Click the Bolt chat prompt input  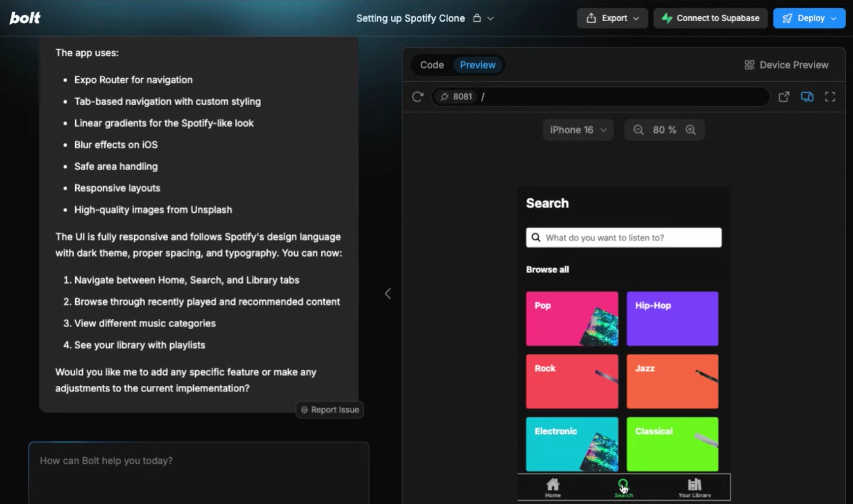[x=199, y=470]
